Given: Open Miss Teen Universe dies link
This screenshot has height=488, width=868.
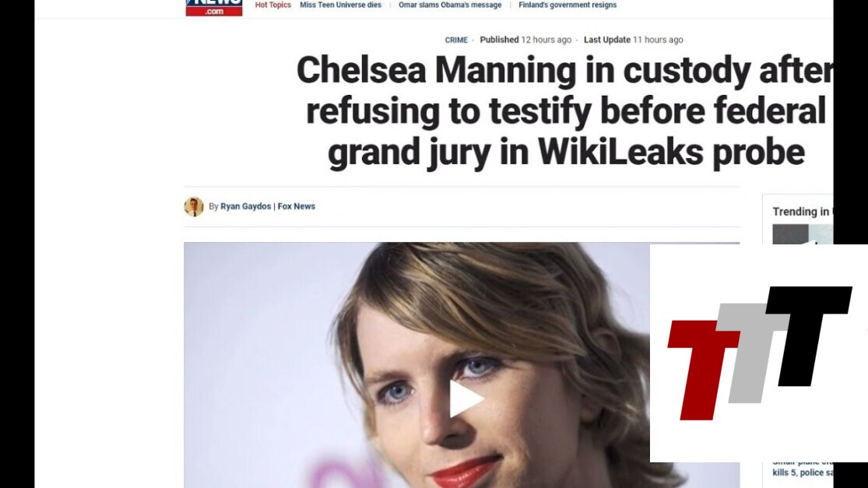Looking at the screenshot, I should tap(340, 5).
